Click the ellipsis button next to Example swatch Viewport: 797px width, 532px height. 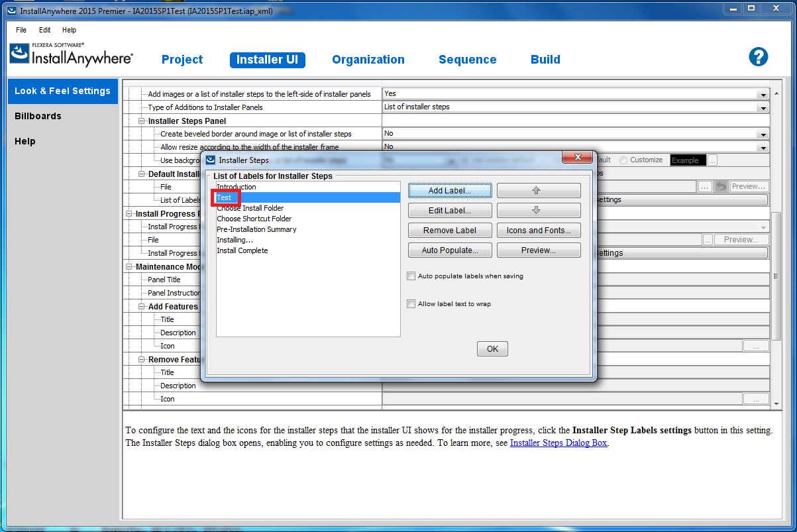click(712, 160)
